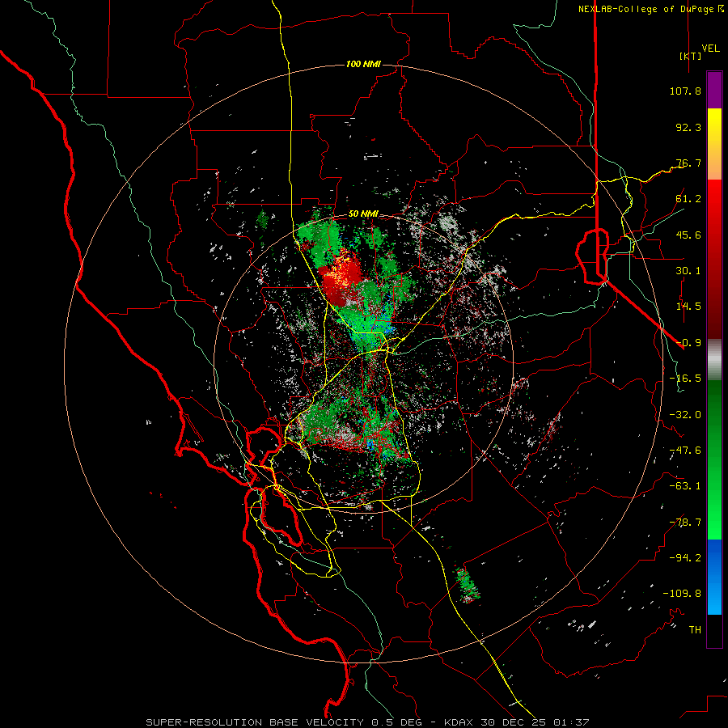
Task: Select the -32.0 scale value
Action: tap(685, 415)
